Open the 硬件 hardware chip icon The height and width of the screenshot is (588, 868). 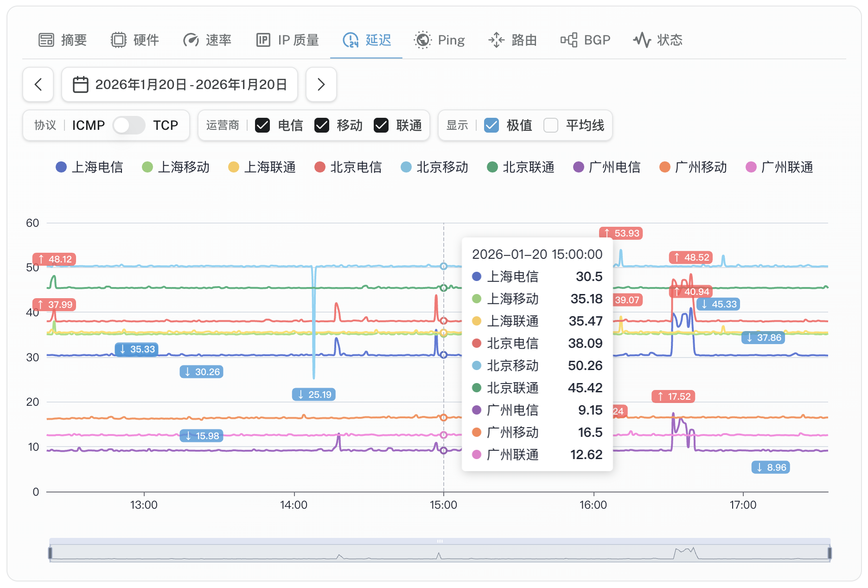pyautogui.click(x=118, y=40)
